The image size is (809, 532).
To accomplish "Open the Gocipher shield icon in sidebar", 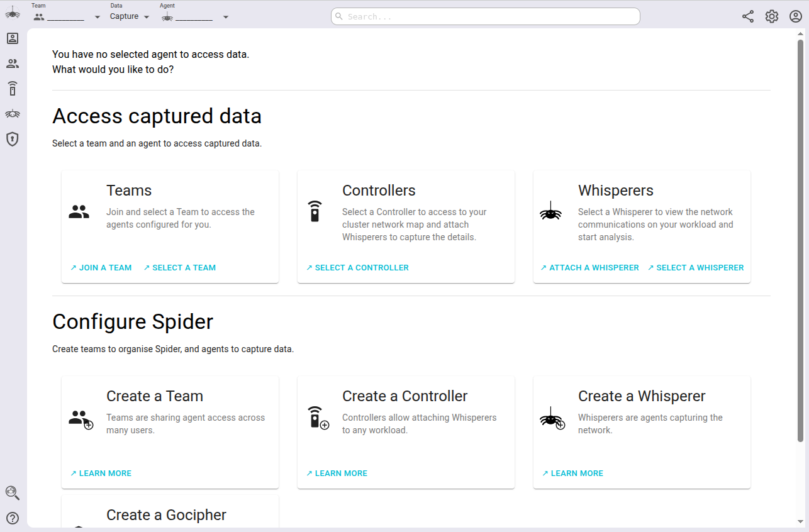I will tap(13, 139).
